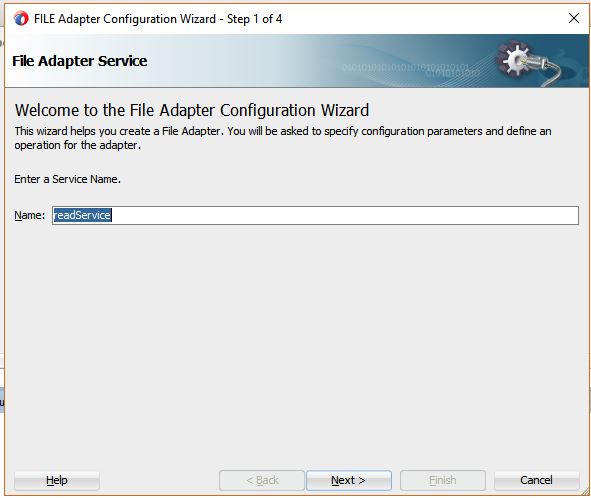The image size is (591, 498).
Task: Click the Name input field containing readService
Action: pyautogui.click(x=315, y=215)
